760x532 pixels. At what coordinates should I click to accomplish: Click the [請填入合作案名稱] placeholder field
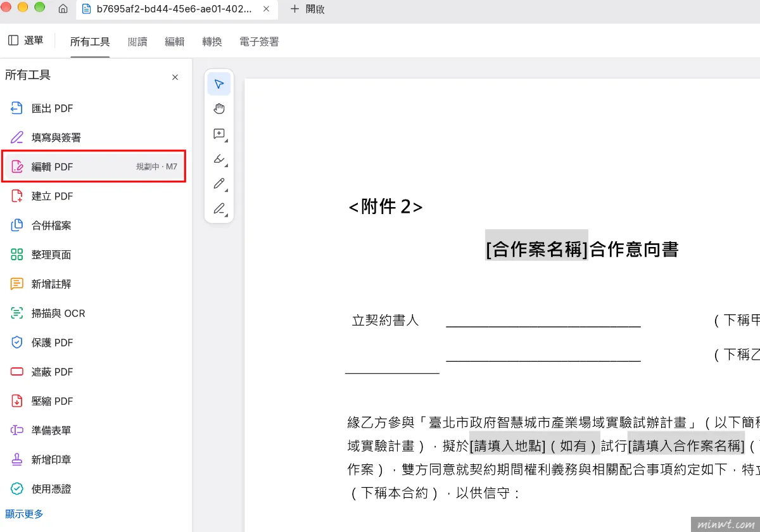(686, 446)
